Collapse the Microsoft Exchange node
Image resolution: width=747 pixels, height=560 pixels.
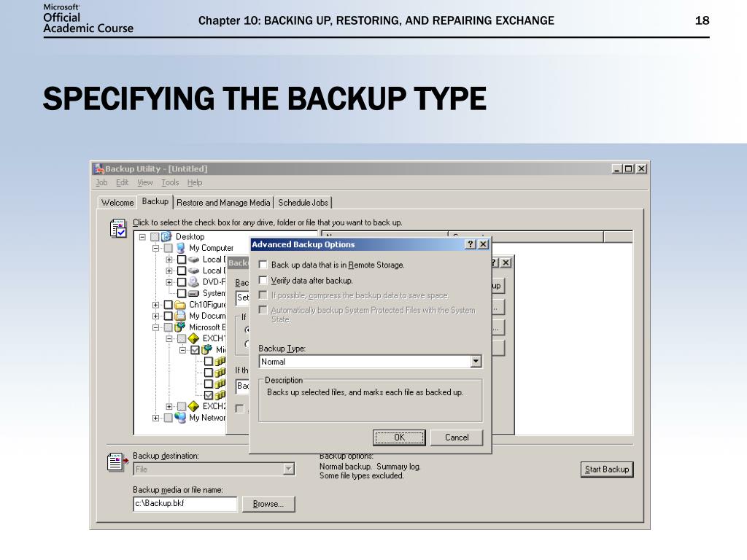point(156,327)
